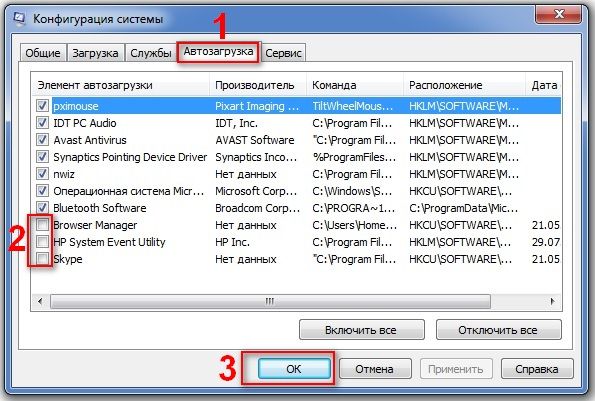Click the Отмена button

click(375, 369)
